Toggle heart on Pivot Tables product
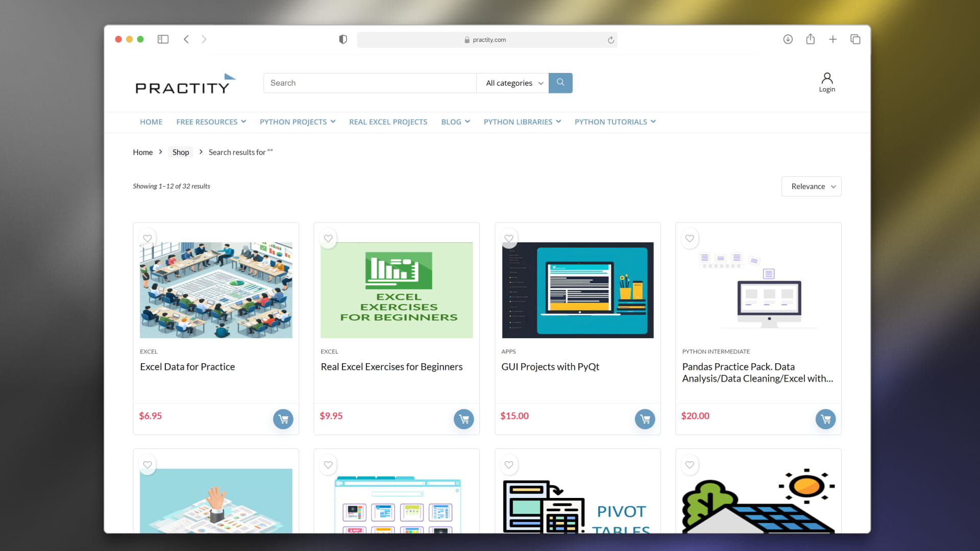The image size is (980, 551). pyautogui.click(x=509, y=465)
